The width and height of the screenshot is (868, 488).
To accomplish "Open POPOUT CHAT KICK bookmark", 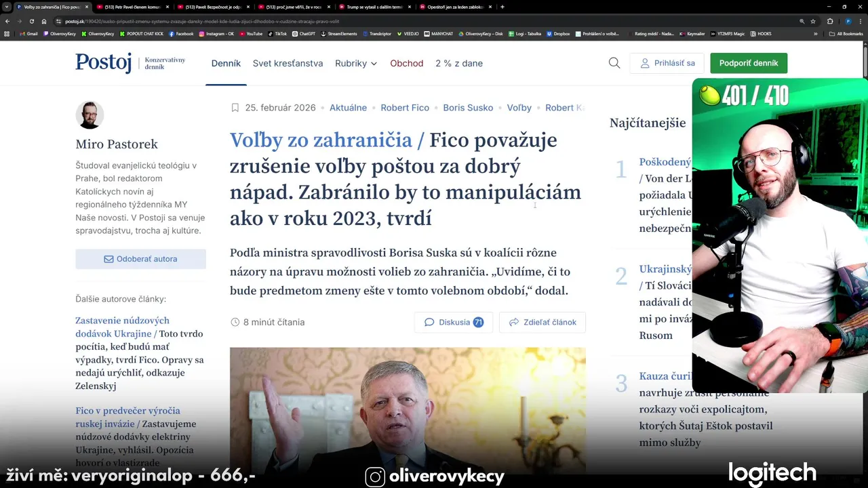I will [x=142, y=33].
